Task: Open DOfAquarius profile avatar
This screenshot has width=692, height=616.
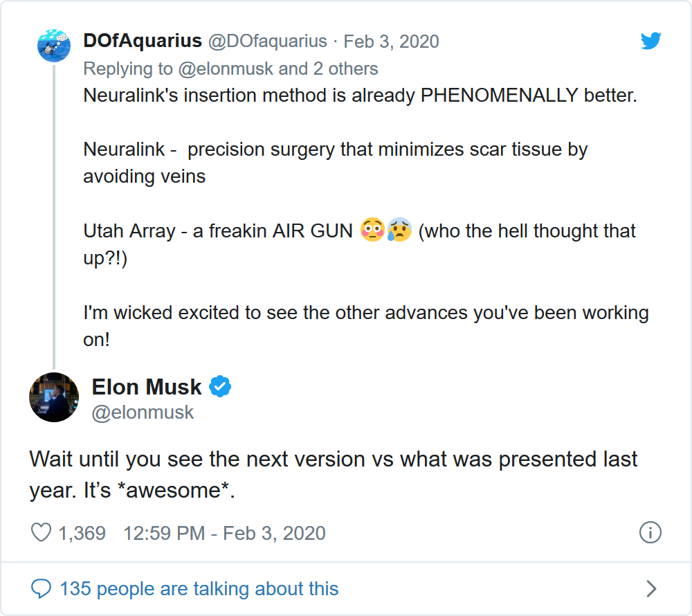Action: pyautogui.click(x=54, y=46)
